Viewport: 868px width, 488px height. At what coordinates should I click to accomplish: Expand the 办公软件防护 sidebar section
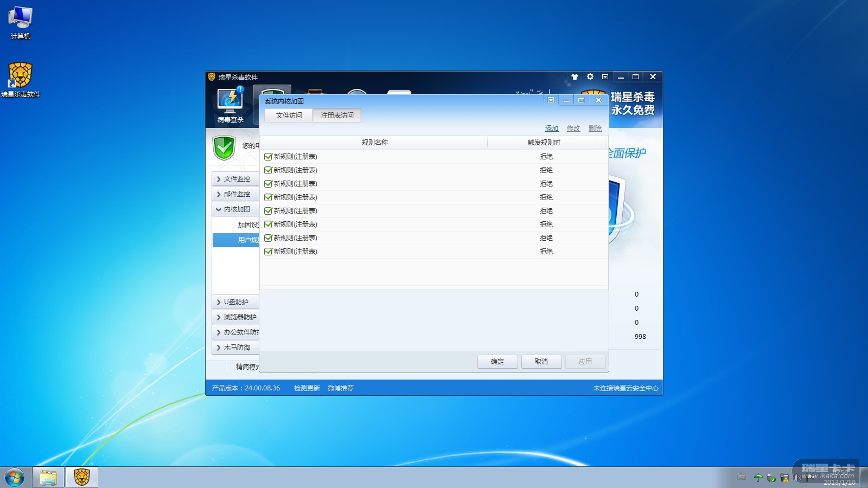tap(235, 332)
